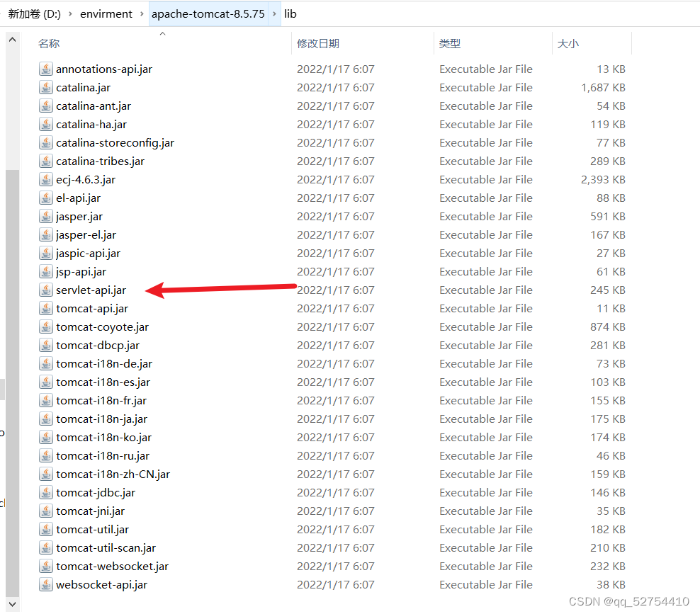Screen dimensions: 700x614
Task: Click the jar icon of annotations-api.jar
Action: tap(45, 69)
